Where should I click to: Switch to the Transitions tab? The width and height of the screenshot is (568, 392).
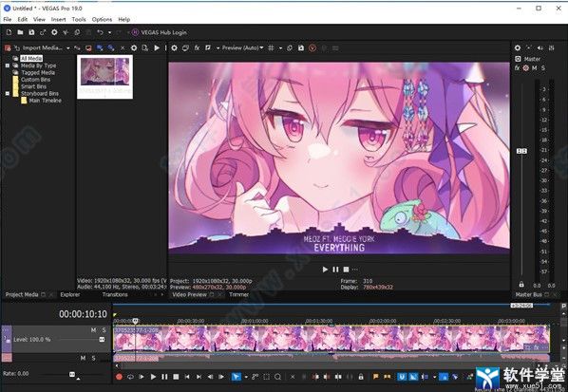[115, 294]
